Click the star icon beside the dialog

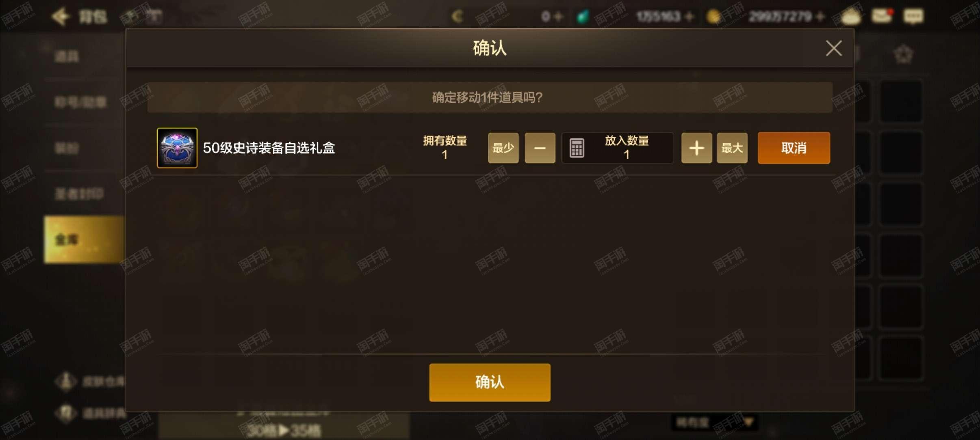[x=904, y=54]
